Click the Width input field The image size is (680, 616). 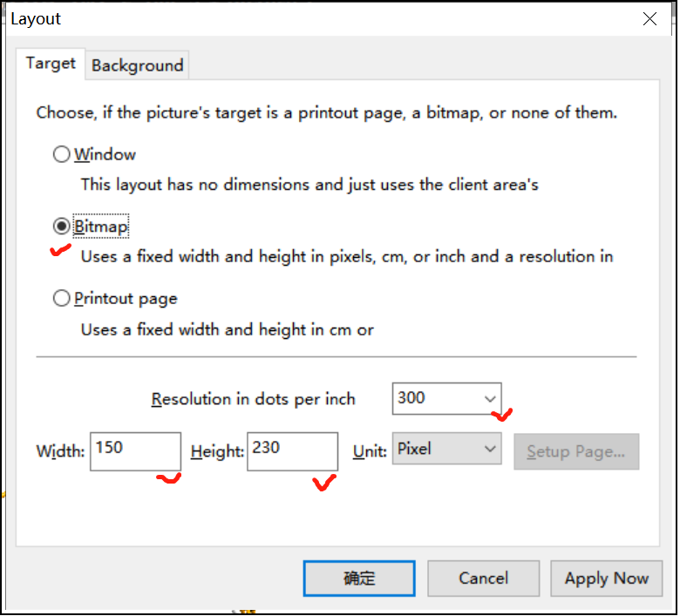(135, 451)
